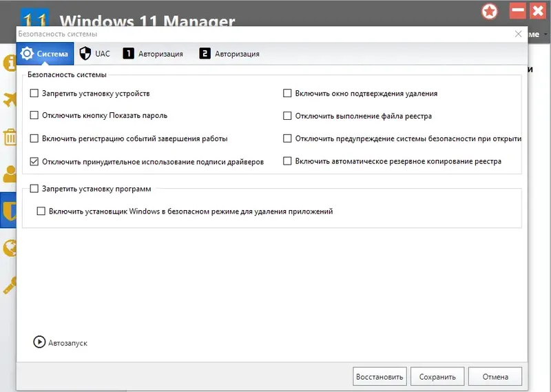
Task: Click the red star icon in Windows 11 Manager
Action: pos(490,12)
